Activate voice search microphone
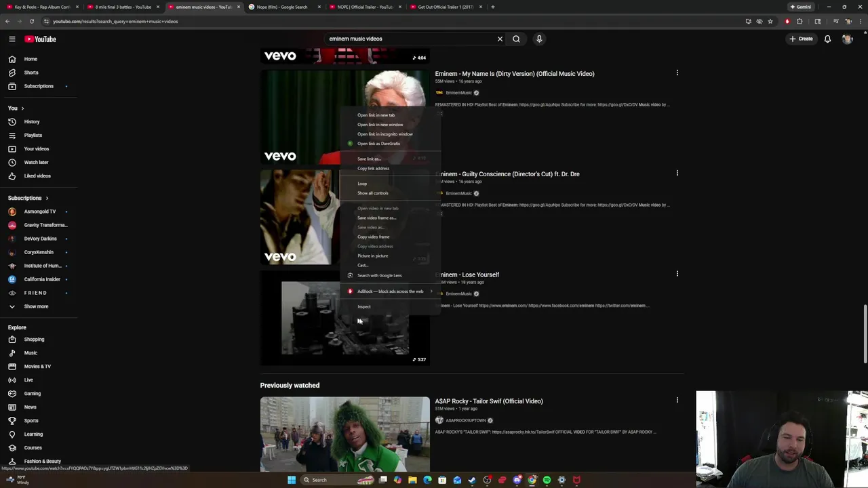This screenshot has height=488, width=868. click(x=539, y=39)
